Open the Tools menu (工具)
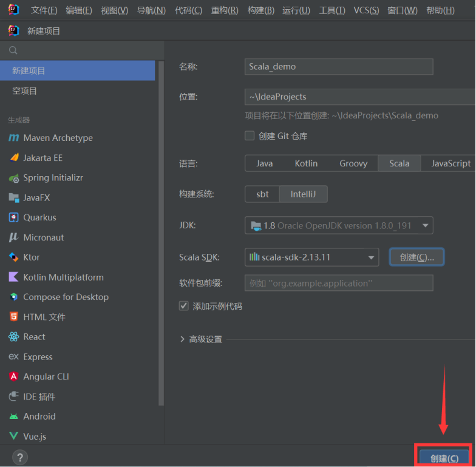The height and width of the screenshot is (467, 476). pyautogui.click(x=332, y=11)
